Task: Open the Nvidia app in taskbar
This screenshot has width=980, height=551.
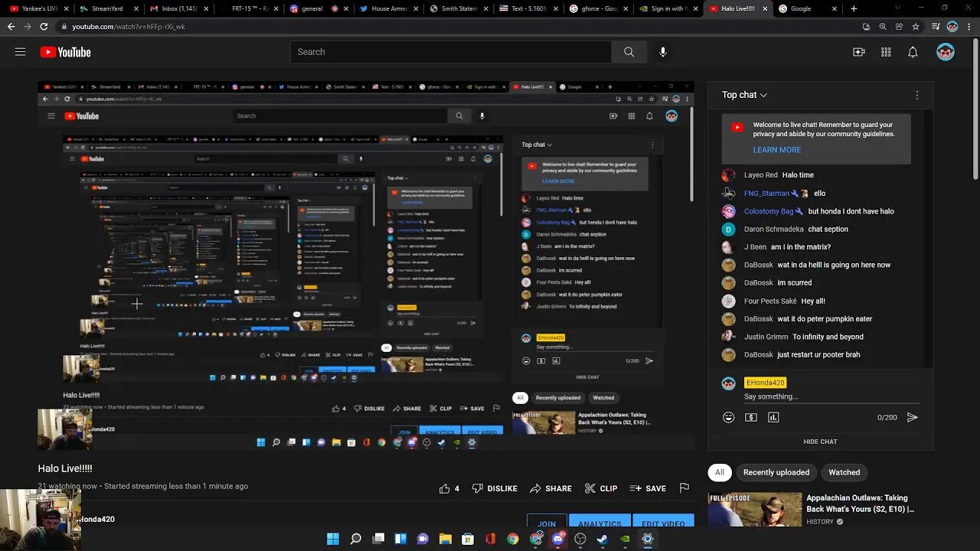Action: pyautogui.click(x=625, y=539)
